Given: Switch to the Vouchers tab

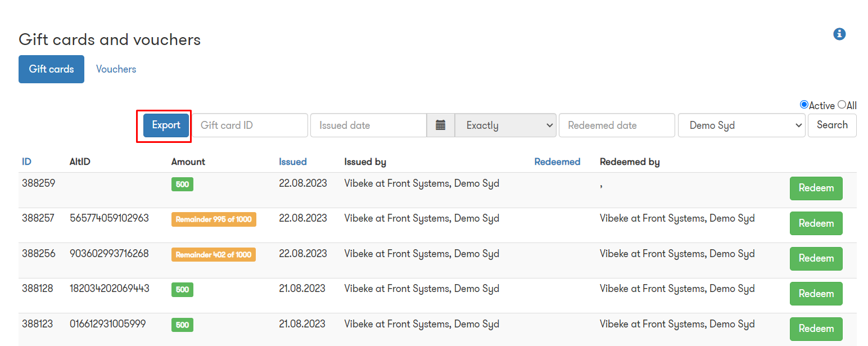Looking at the screenshot, I should pos(116,69).
